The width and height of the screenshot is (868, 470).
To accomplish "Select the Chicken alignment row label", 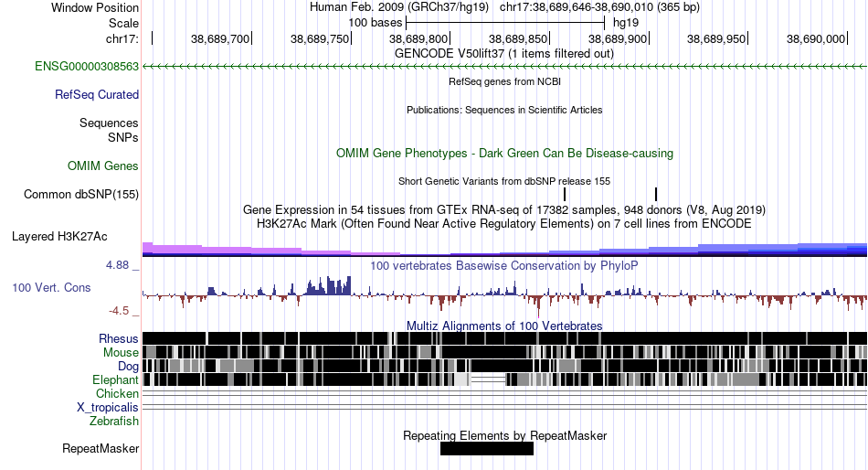I will click(117, 393).
